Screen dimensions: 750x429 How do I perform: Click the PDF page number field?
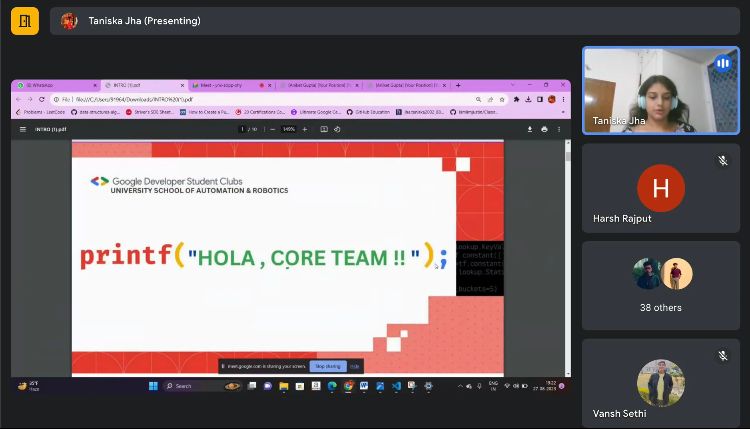point(243,129)
